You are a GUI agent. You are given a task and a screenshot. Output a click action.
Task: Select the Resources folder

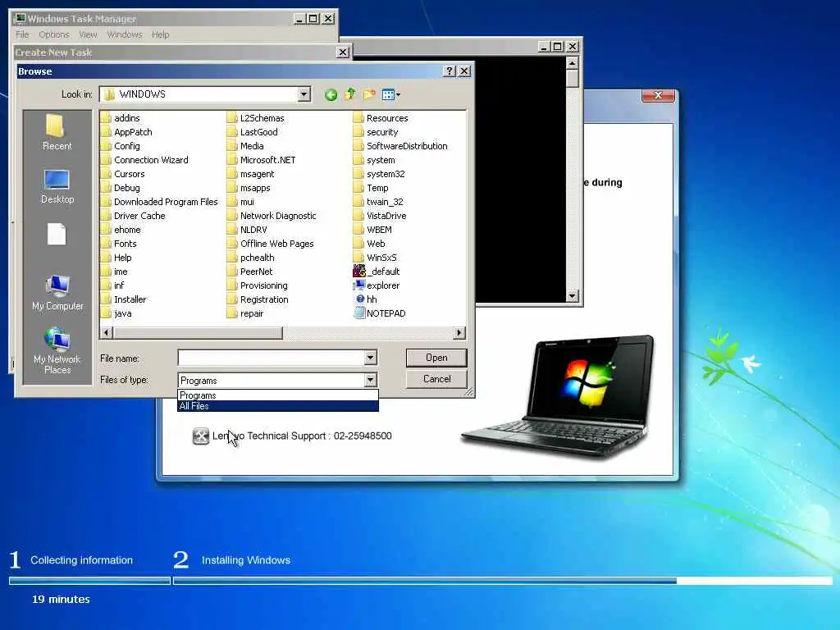pos(381,118)
